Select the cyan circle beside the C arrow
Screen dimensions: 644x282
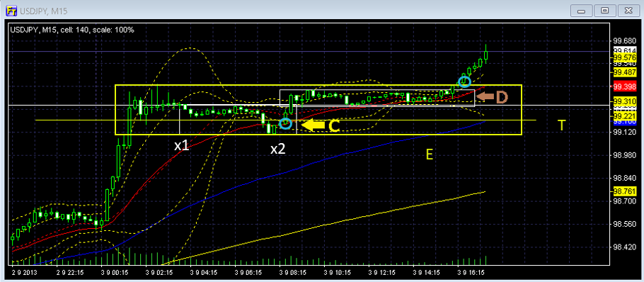click(286, 123)
